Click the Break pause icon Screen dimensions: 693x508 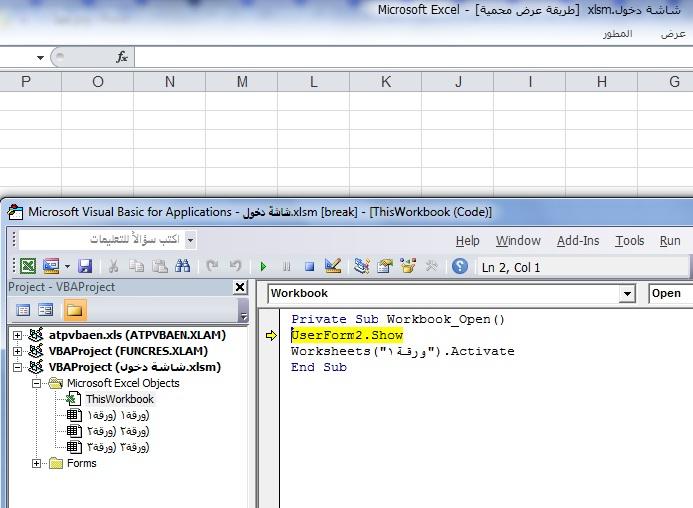pos(286,267)
